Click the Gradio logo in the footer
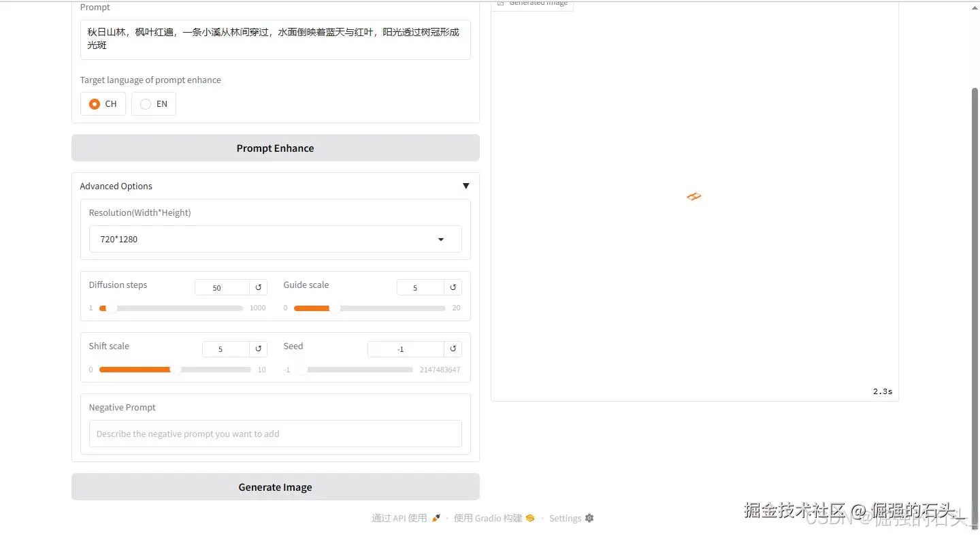This screenshot has width=980, height=535. [530, 517]
